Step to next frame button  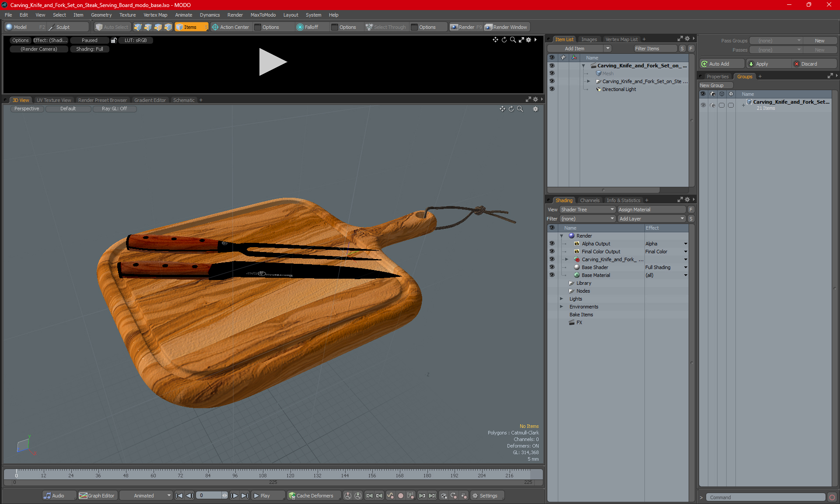pyautogui.click(x=234, y=496)
